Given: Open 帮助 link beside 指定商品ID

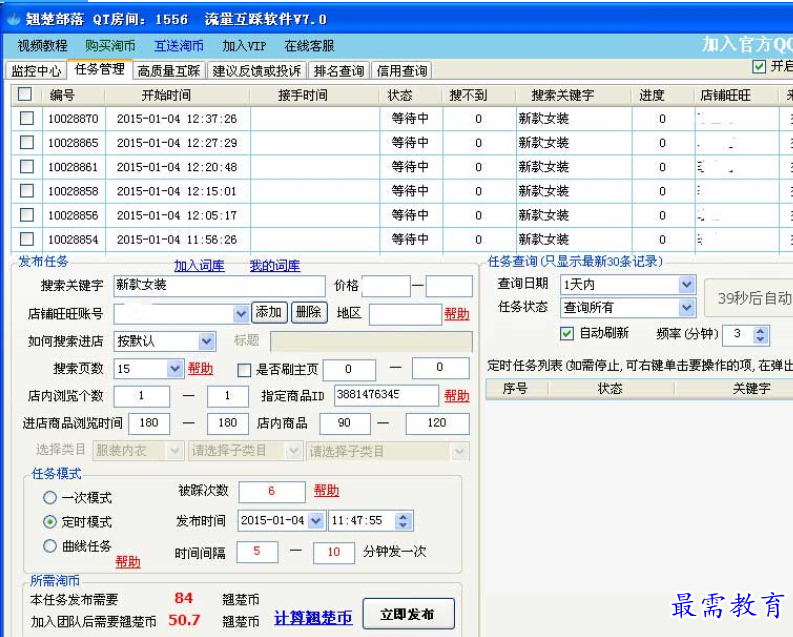Looking at the screenshot, I should [457, 396].
